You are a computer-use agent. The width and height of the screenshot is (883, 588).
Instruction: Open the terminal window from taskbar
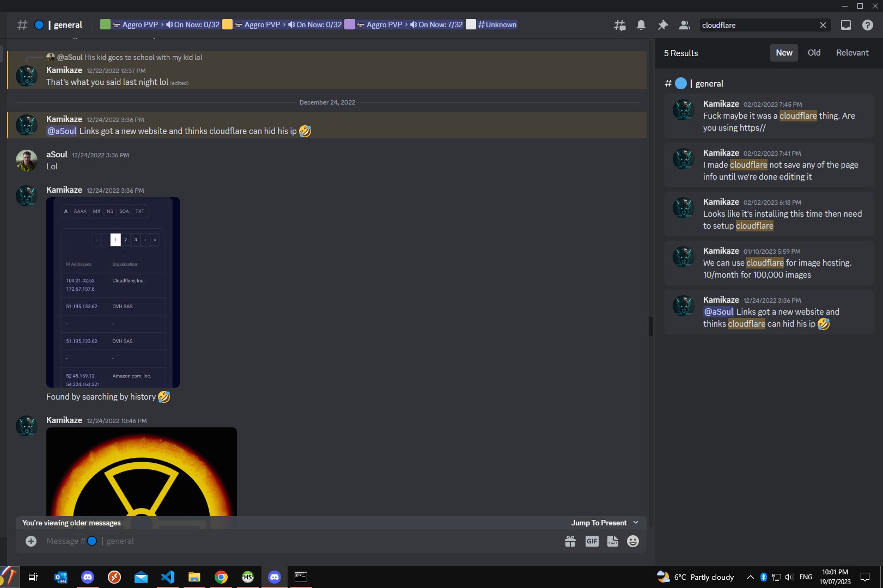[x=301, y=577]
